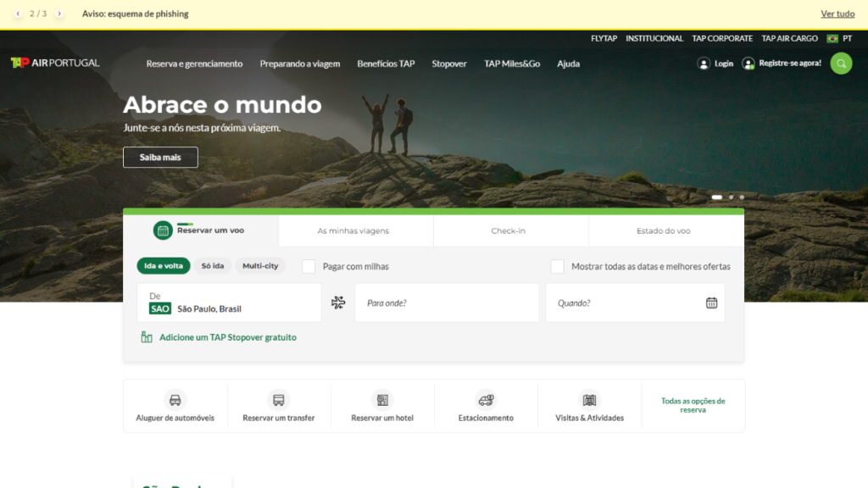Click the Saiba mais button
Viewport: 868px width, 488px height.
point(160,157)
